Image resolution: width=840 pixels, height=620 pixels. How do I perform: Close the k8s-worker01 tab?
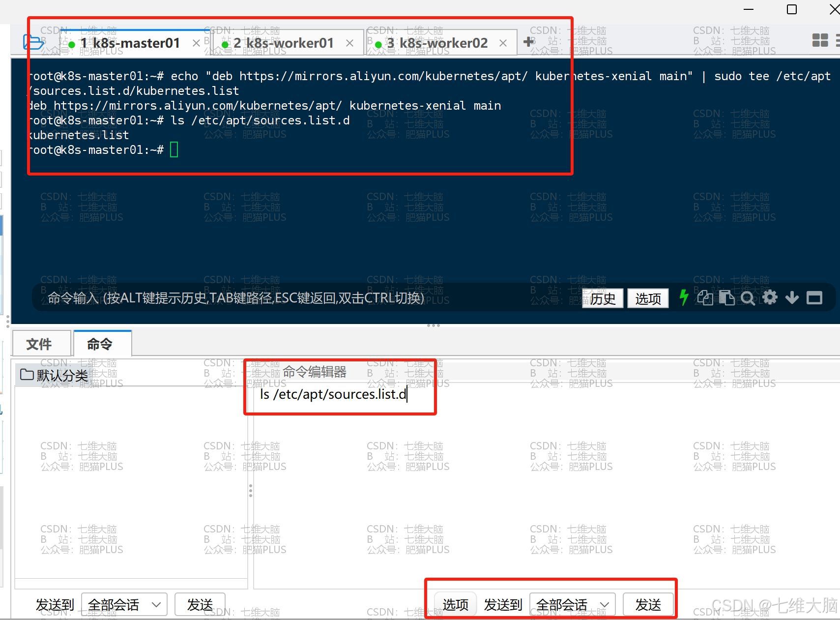349,43
